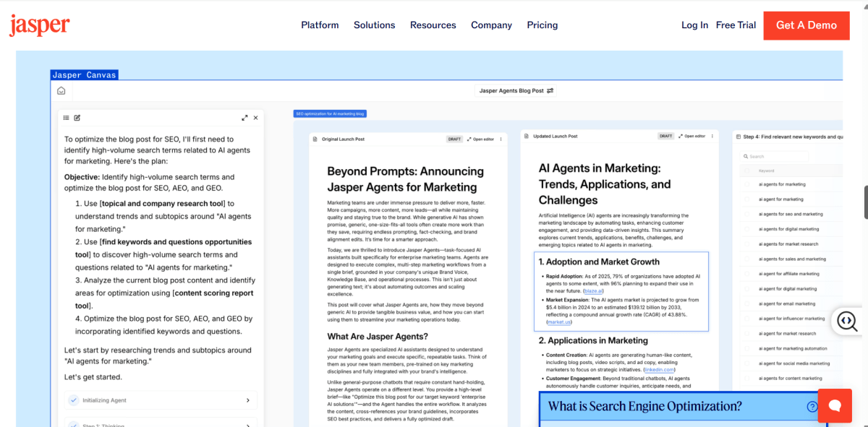The height and width of the screenshot is (427, 868).
Task: Click 'ai agents for content marketing' keyword text
Action: tap(791, 378)
